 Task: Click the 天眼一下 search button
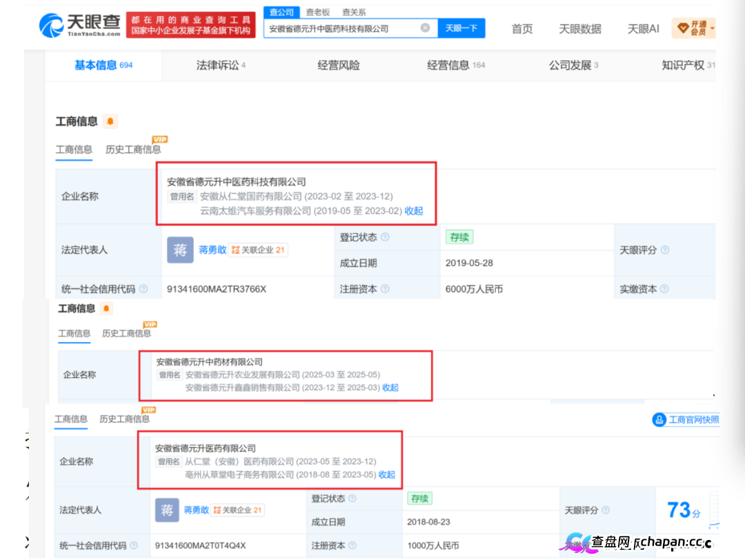[461, 28]
